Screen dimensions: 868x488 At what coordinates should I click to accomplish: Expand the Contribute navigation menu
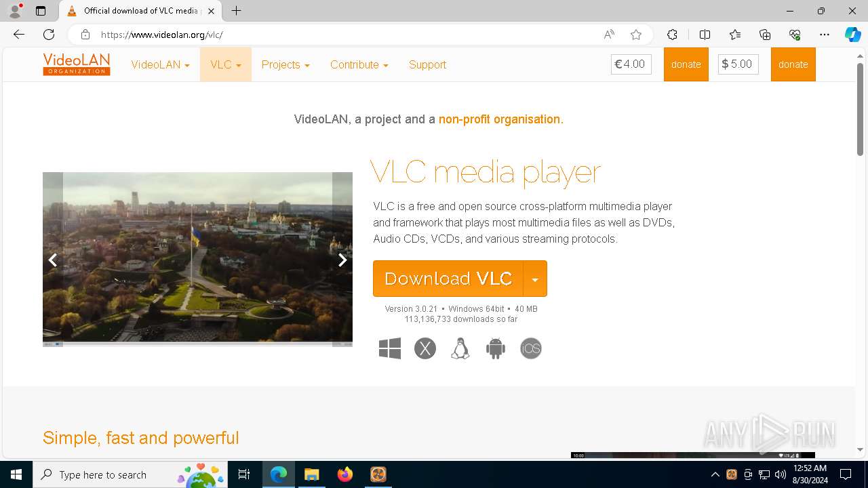pos(359,64)
